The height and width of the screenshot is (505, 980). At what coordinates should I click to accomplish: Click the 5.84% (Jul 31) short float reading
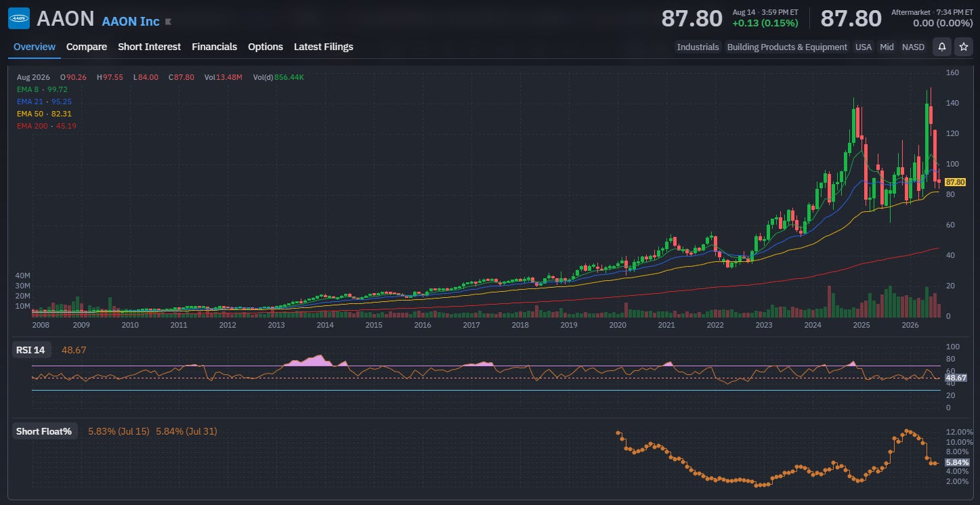click(186, 431)
